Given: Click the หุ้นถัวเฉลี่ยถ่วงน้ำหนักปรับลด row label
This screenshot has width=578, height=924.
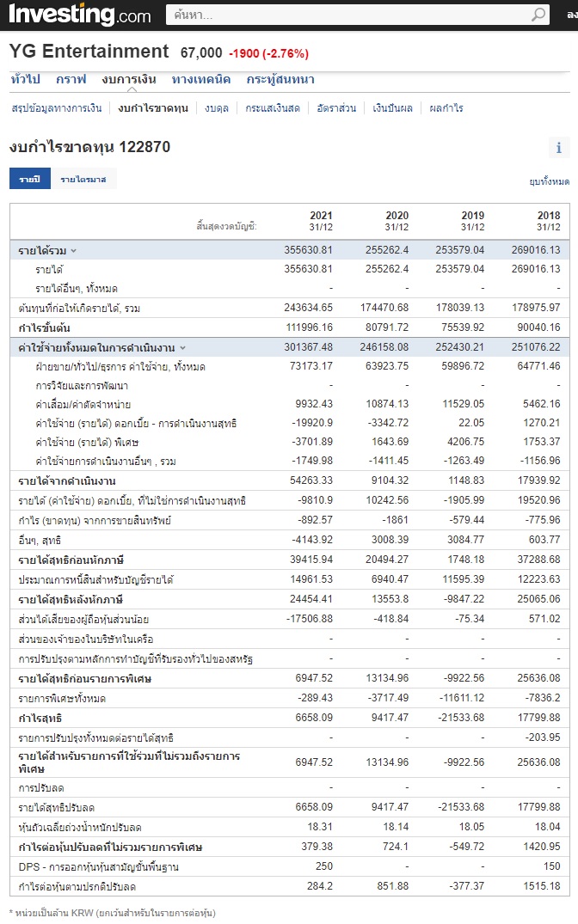Looking at the screenshot, I should 80,828.
